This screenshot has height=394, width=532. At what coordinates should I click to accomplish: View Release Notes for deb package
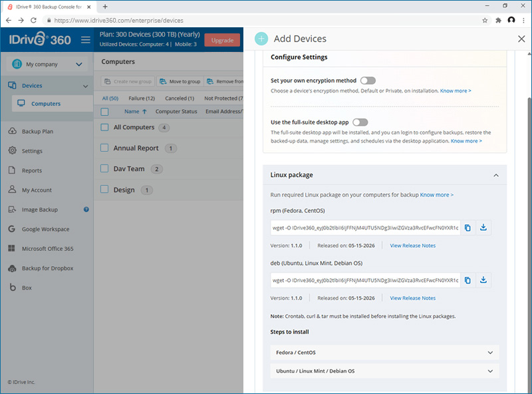point(412,298)
